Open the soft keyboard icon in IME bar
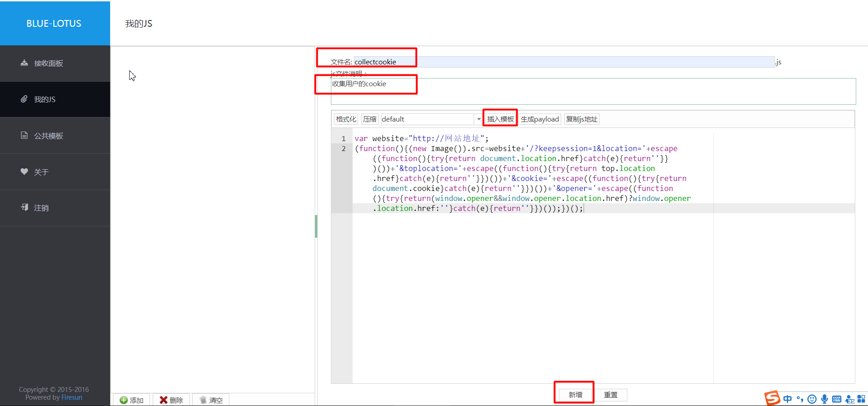The image size is (868, 406). pyautogui.click(x=837, y=399)
